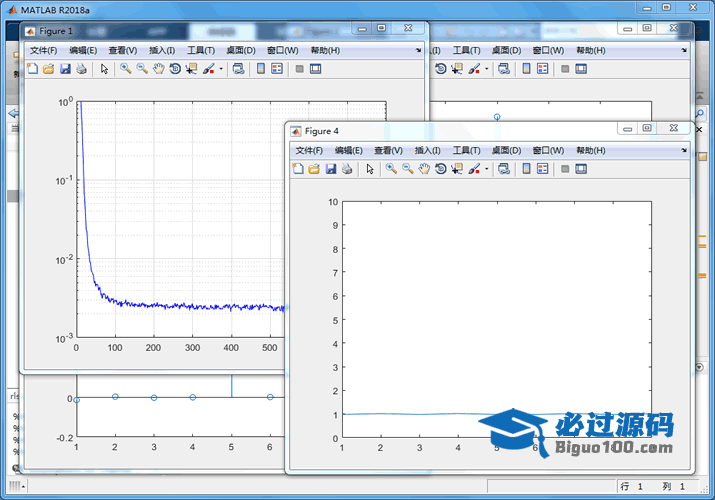Screen dimensions: 715x500
Task: Open 编辑(E) menu in Figure 4
Action: (349, 150)
